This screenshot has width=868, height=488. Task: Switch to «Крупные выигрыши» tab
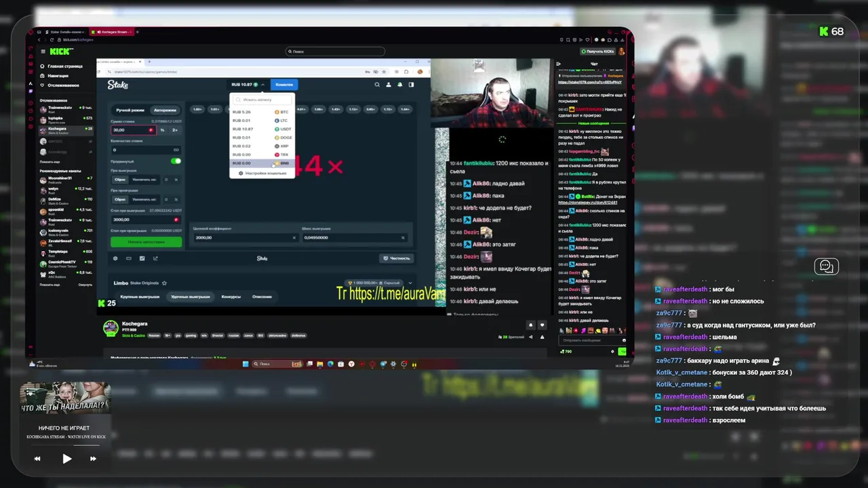pyautogui.click(x=140, y=297)
